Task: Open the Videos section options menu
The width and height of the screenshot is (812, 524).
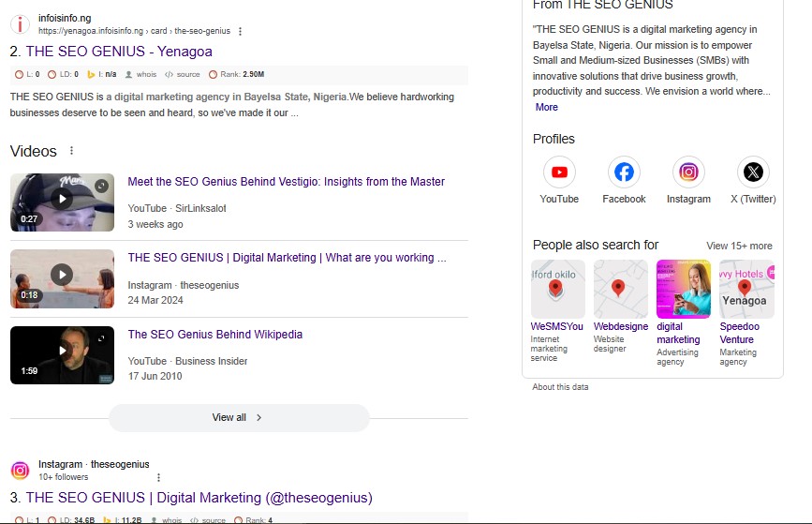Action: [71, 150]
